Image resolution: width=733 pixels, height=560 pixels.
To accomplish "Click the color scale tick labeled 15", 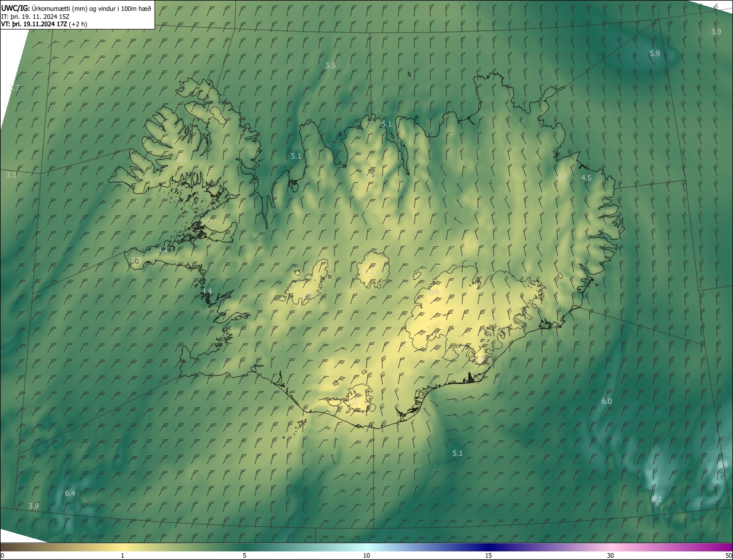I will (x=488, y=555).
